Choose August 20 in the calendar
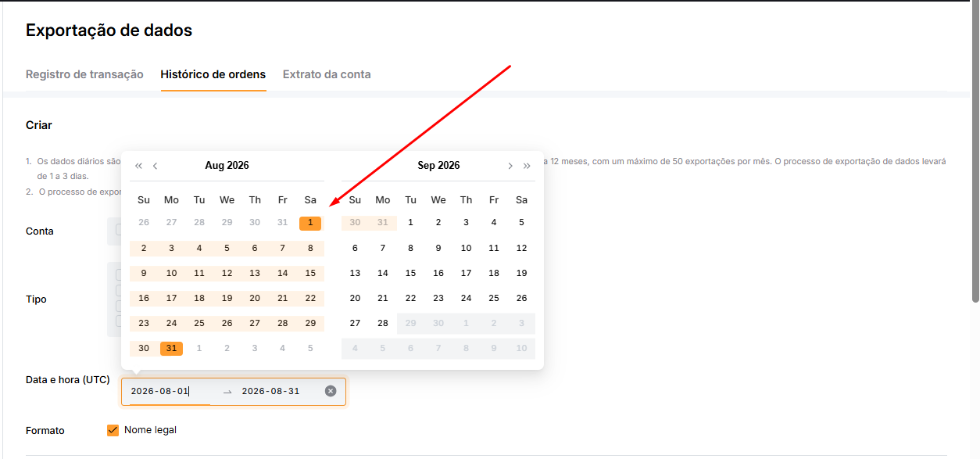Viewport: 980px width, 459px height. [255, 299]
